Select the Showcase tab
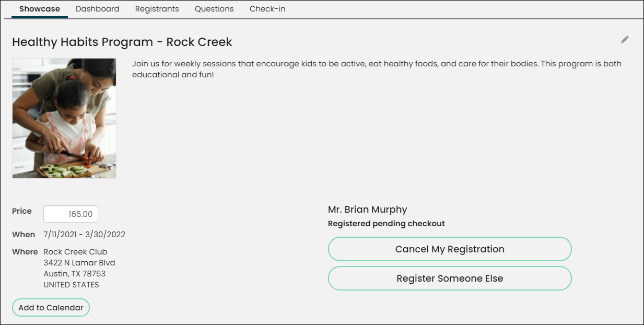This screenshot has width=644, height=325. (40, 9)
